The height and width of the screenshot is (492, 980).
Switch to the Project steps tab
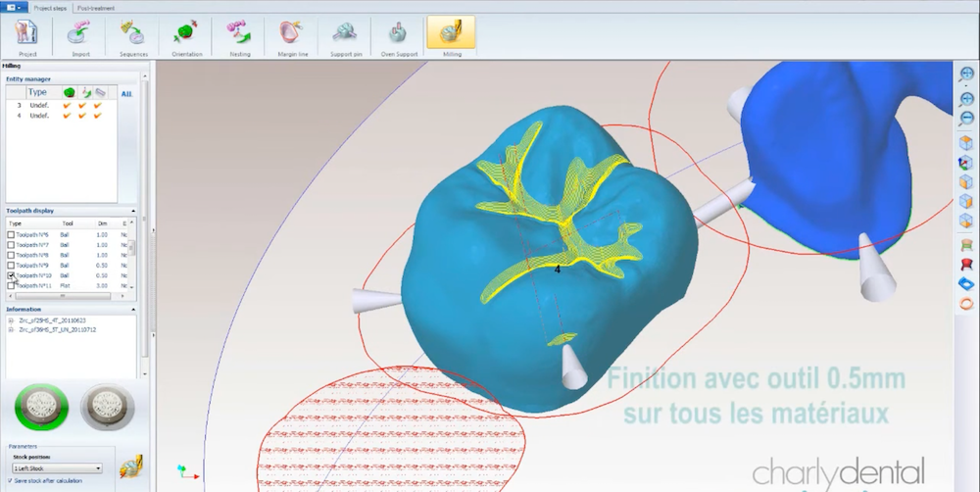click(x=49, y=6)
